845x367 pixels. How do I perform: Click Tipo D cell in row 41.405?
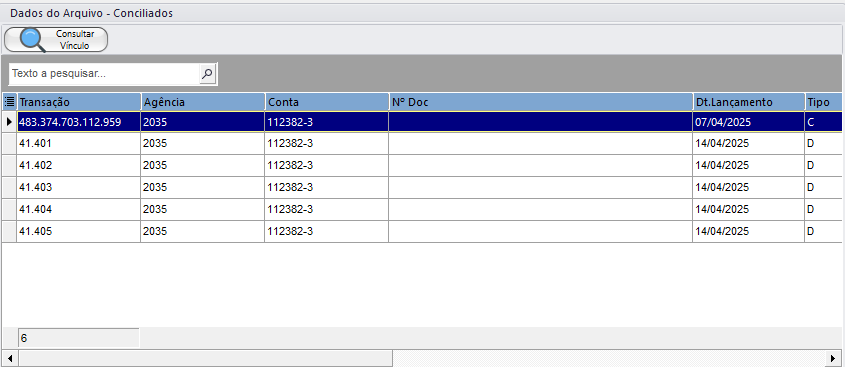(x=823, y=231)
